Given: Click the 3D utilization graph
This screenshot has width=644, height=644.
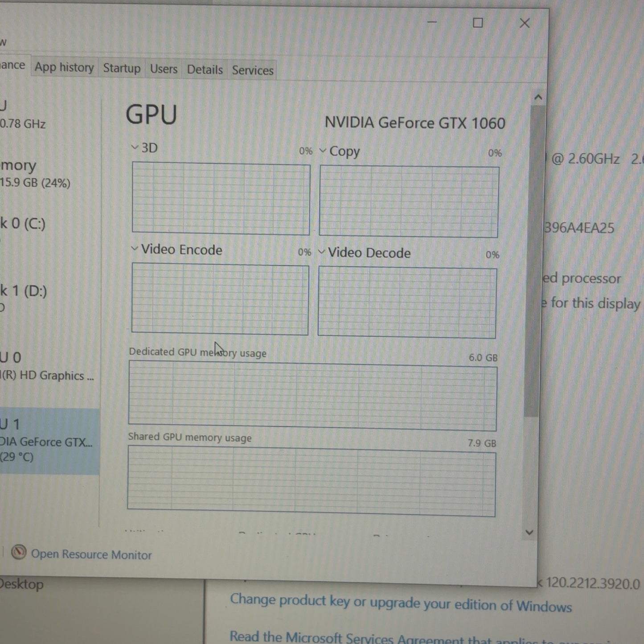Looking at the screenshot, I should 221,199.
